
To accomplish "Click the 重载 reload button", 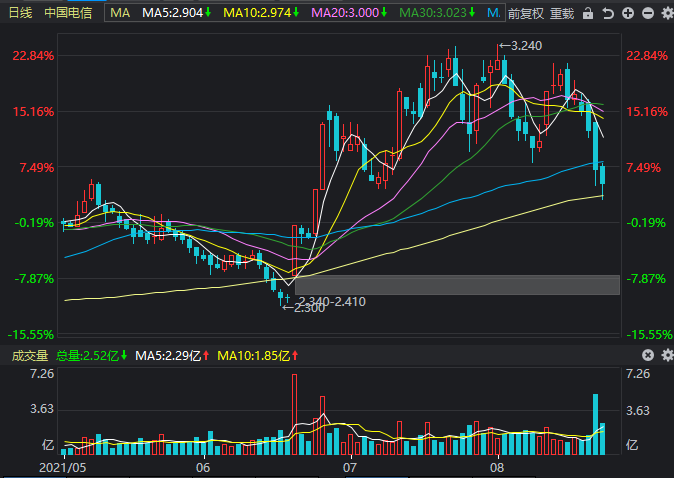I will point(562,13).
